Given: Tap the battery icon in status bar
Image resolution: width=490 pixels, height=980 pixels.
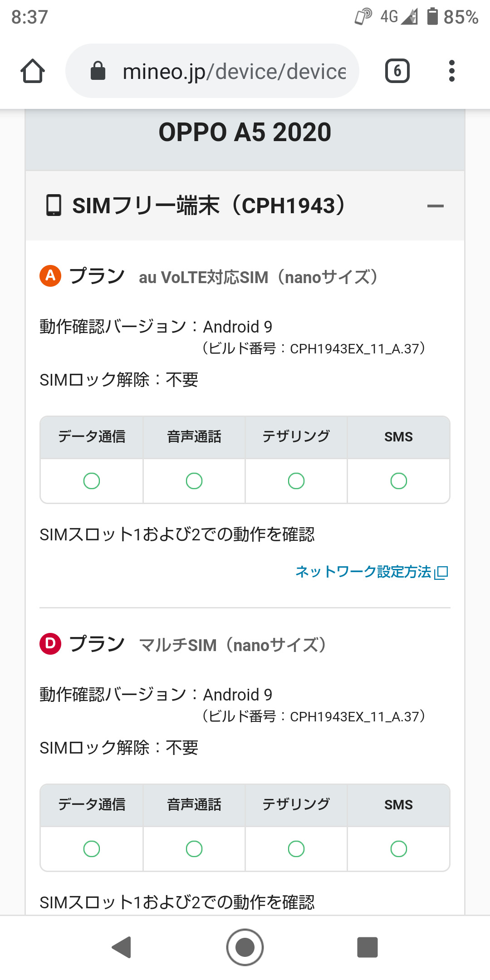Looking at the screenshot, I should pos(432,16).
